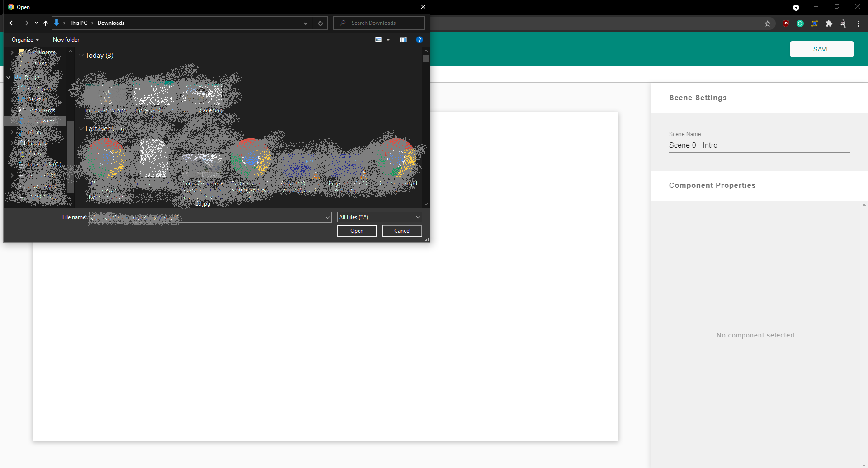Collapse the Today (3) file group
Screen dimensions: 868x468
pyautogui.click(x=81, y=55)
